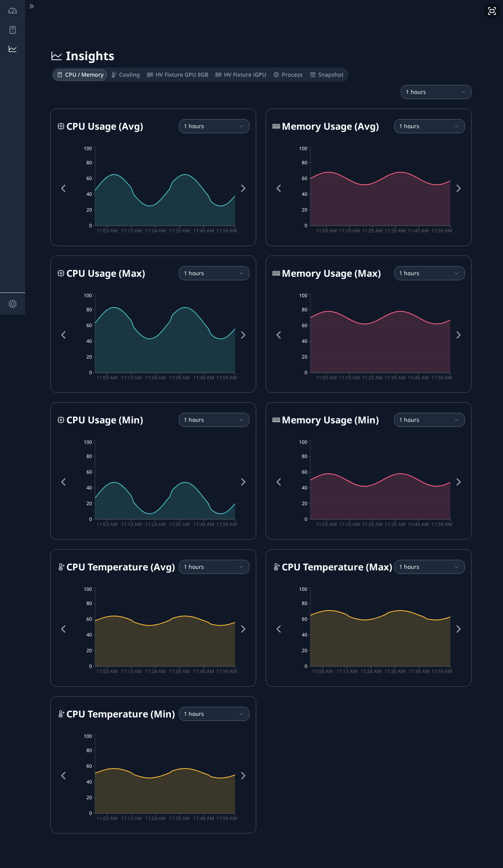Click the CPU Usage (Avg) chart area

click(x=165, y=187)
